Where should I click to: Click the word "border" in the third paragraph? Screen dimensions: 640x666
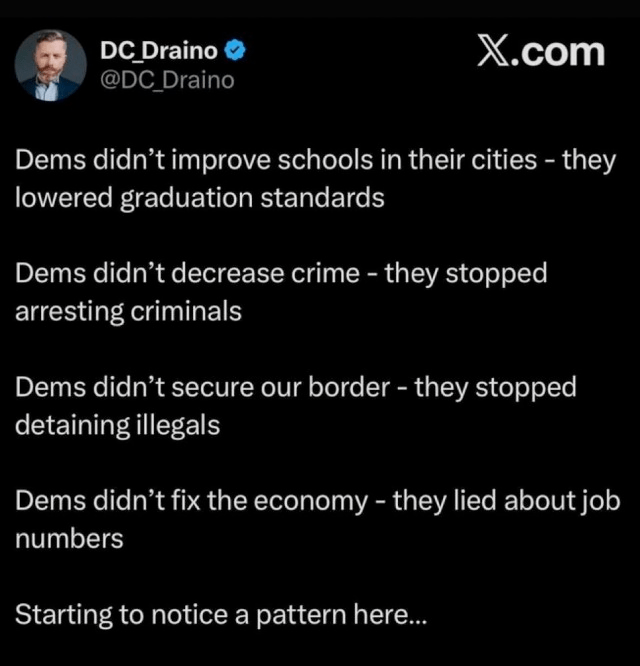point(349,388)
